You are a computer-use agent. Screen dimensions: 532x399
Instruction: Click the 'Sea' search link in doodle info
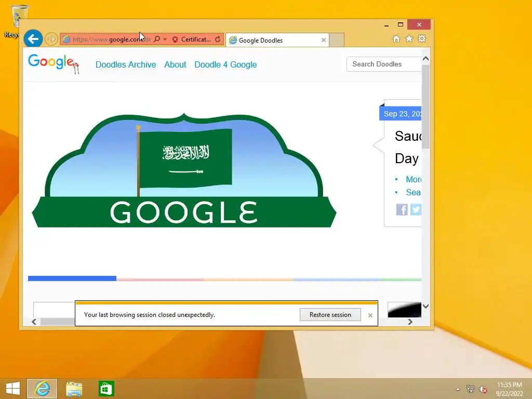click(413, 192)
